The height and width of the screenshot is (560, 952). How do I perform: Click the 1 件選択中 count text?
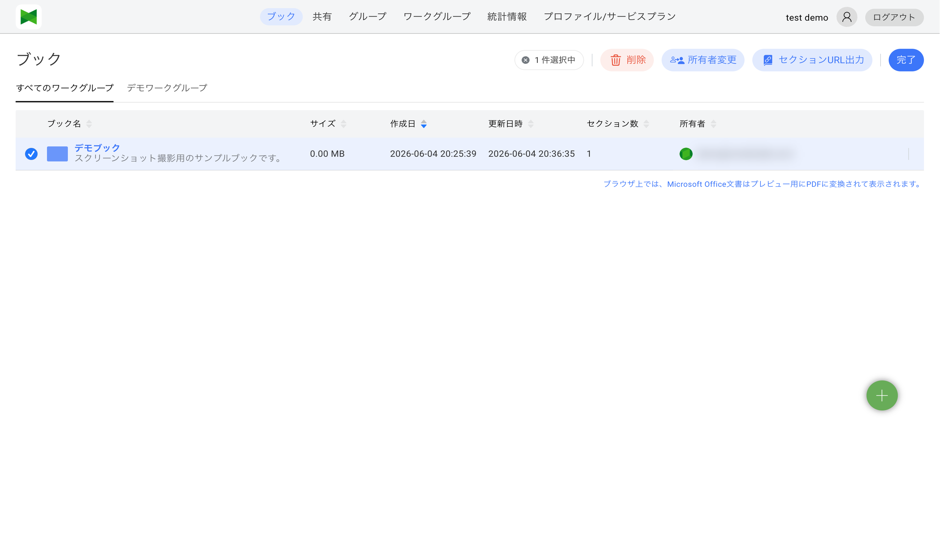(x=555, y=60)
